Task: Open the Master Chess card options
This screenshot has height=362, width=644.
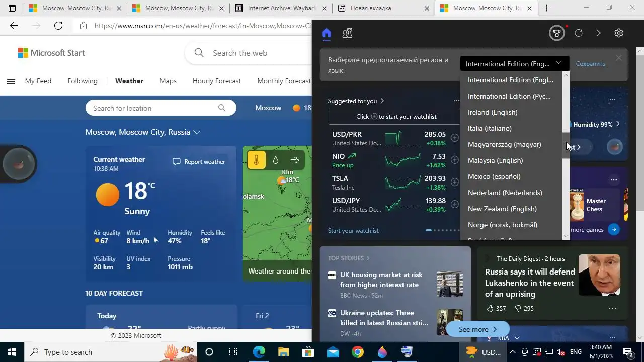Action: click(614, 180)
